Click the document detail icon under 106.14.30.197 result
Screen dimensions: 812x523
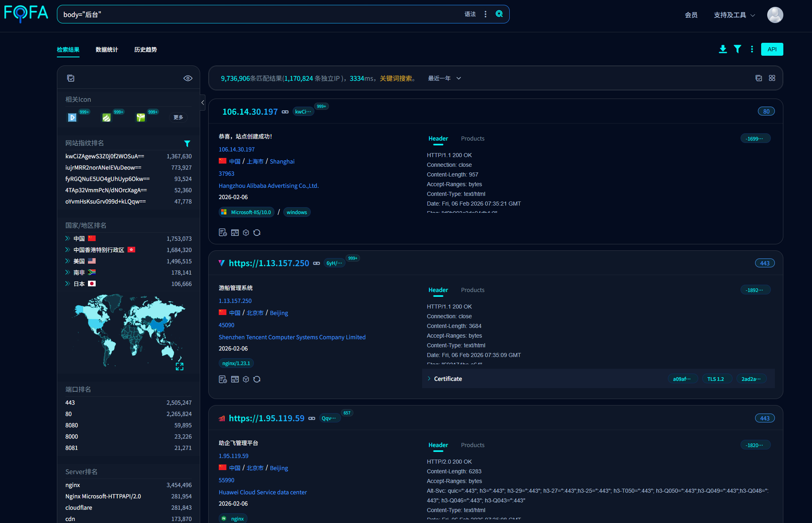tap(223, 233)
